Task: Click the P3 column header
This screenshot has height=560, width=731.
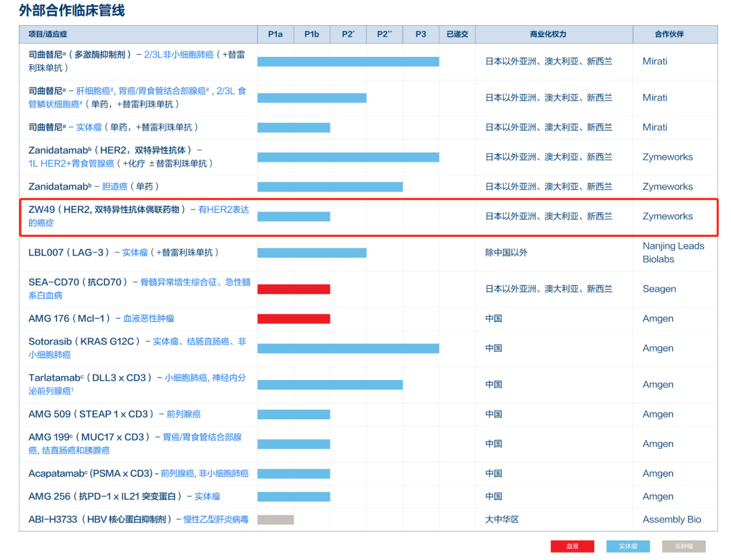Action: coord(421,34)
